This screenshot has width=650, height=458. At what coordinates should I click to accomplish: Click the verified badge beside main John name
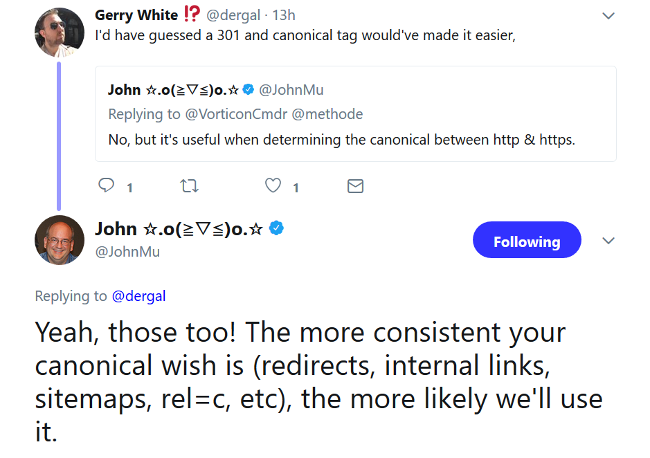tap(277, 228)
